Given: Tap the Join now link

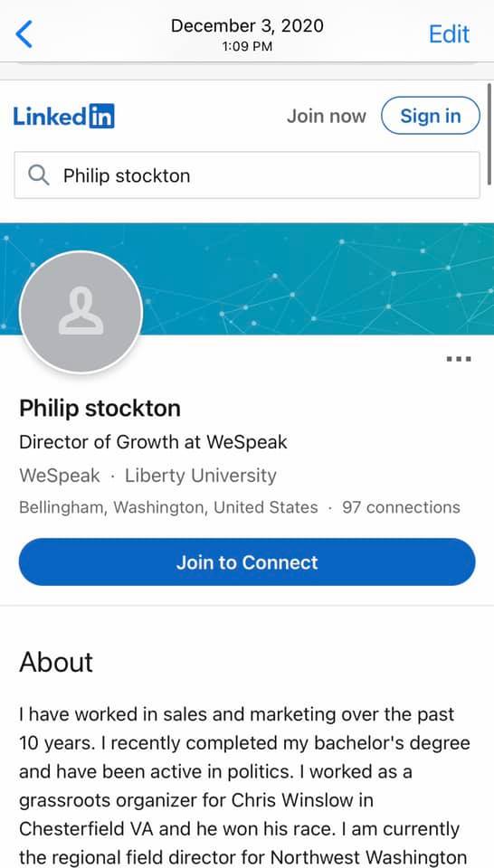Looking at the screenshot, I should tap(327, 117).
